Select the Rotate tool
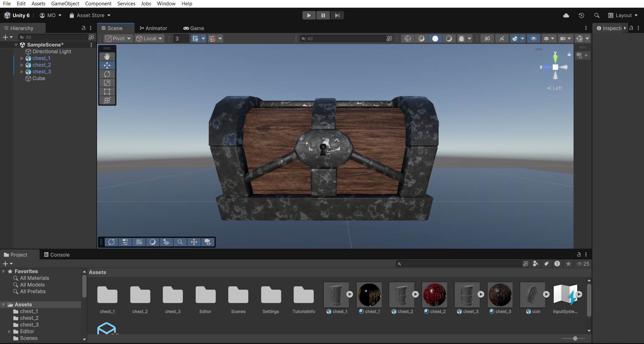The height and width of the screenshot is (344, 644). pos(107,74)
